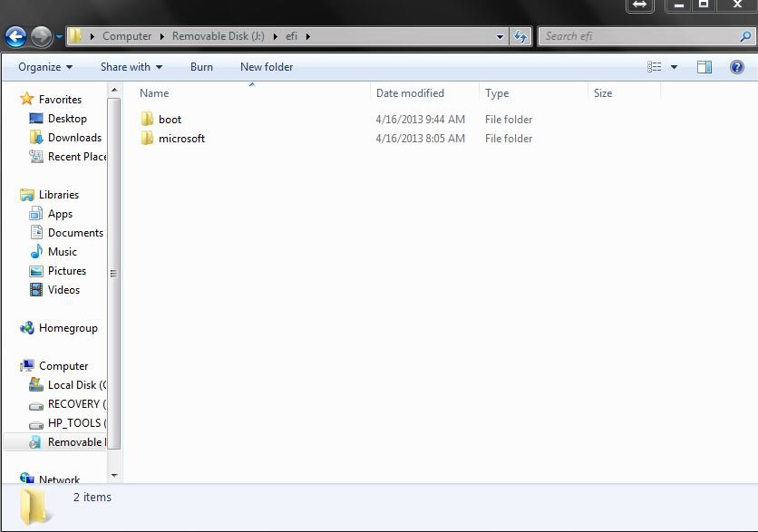Open the change view dropdown arrow

pos(673,66)
